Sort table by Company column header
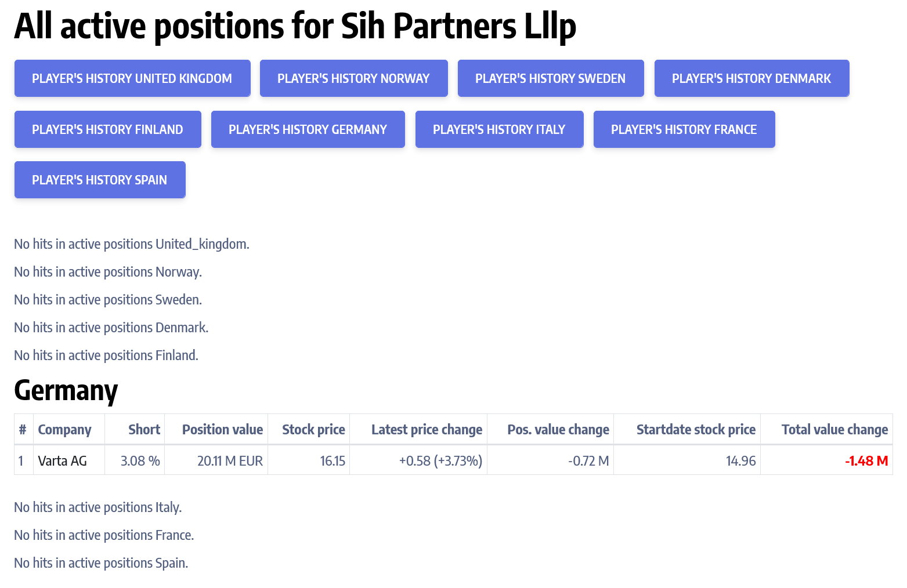Viewport: 907px width, 588px height. pos(64,430)
